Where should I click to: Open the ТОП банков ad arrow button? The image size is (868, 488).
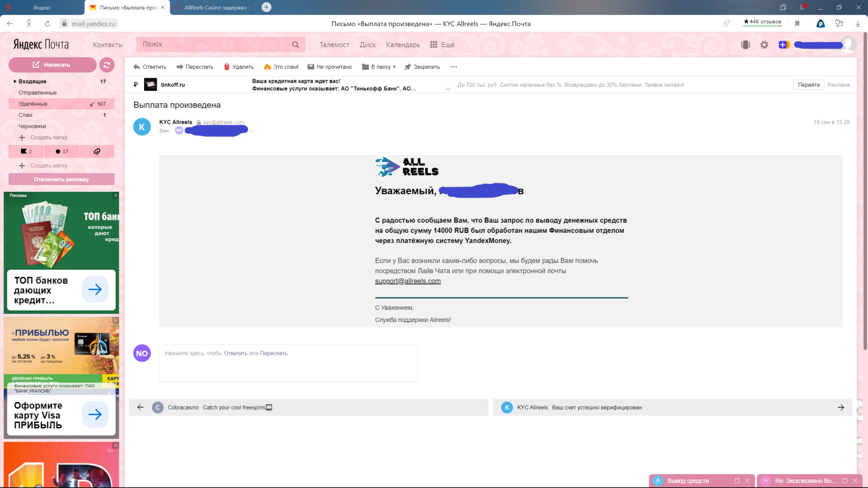[x=95, y=289]
